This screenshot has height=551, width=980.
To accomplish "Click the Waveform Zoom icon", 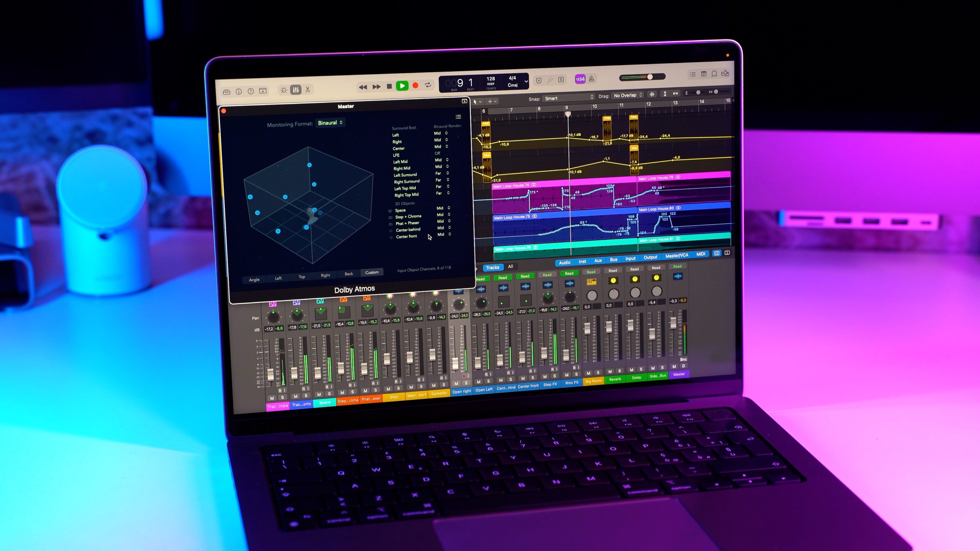I will tap(652, 94).
